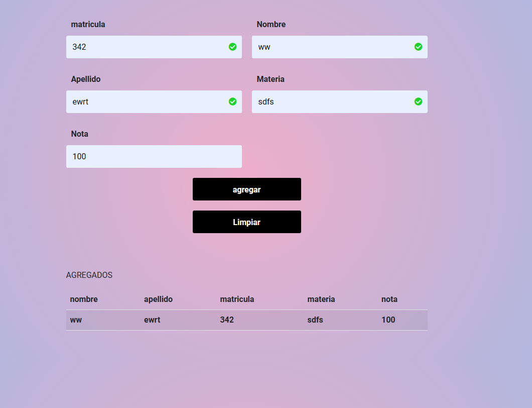532x408 pixels.
Task: Click the green checkmark in the Apellido field
Action: click(x=232, y=101)
